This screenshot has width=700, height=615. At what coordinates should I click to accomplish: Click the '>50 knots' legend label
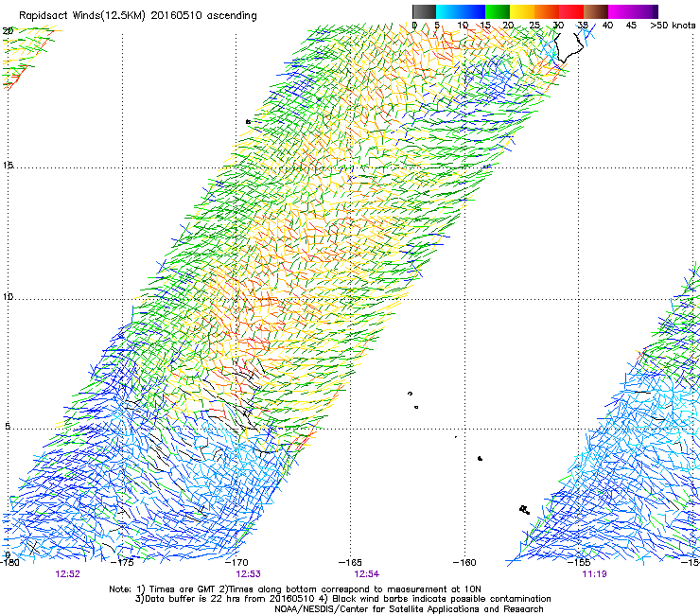673,26
